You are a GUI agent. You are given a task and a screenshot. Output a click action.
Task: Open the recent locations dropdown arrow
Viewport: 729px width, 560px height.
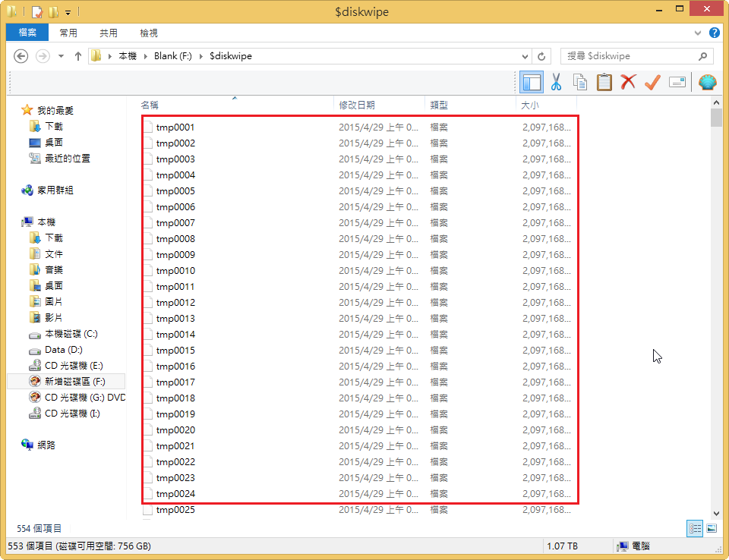pos(61,56)
